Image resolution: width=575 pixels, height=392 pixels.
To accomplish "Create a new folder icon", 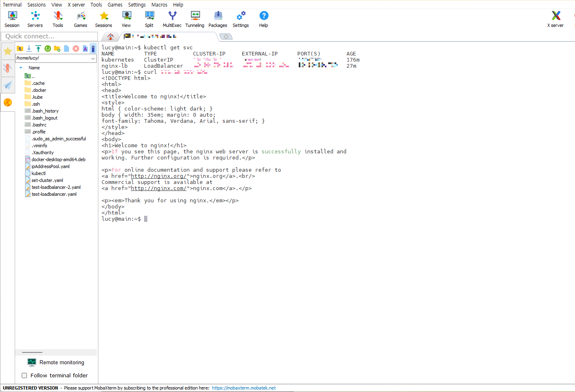I will tap(57, 49).
